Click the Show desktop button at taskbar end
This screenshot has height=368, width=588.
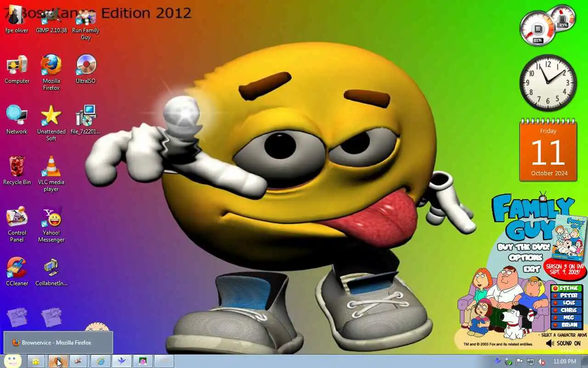click(584, 362)
